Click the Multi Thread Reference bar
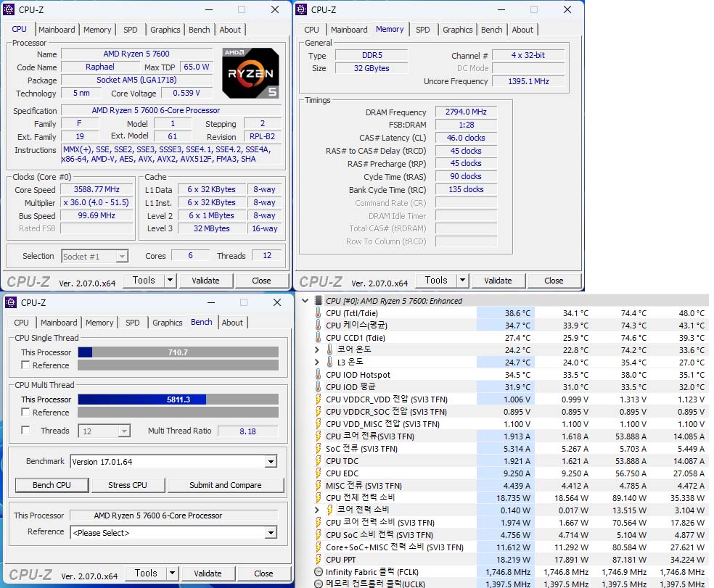The height and width of the screenshot is (588, 714). coord(178,413)
